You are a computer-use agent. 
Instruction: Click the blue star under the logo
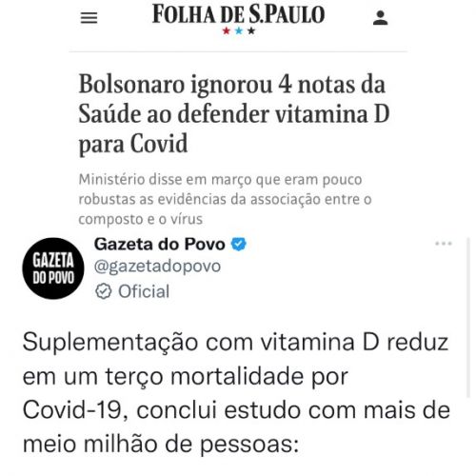(239, 30)
